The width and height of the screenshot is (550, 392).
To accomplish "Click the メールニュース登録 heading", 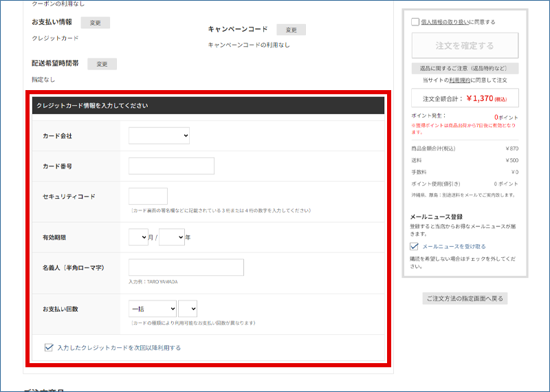I will click(x=437, y=217).
